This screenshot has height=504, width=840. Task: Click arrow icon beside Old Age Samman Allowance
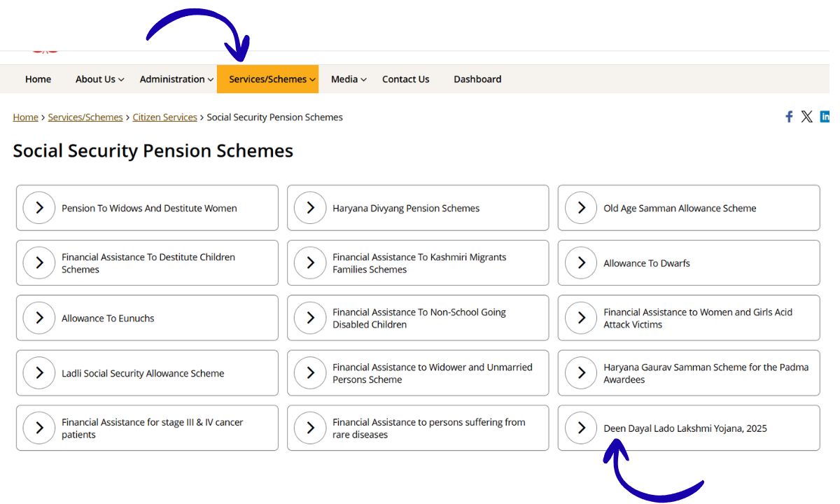(x=581, y=208)
